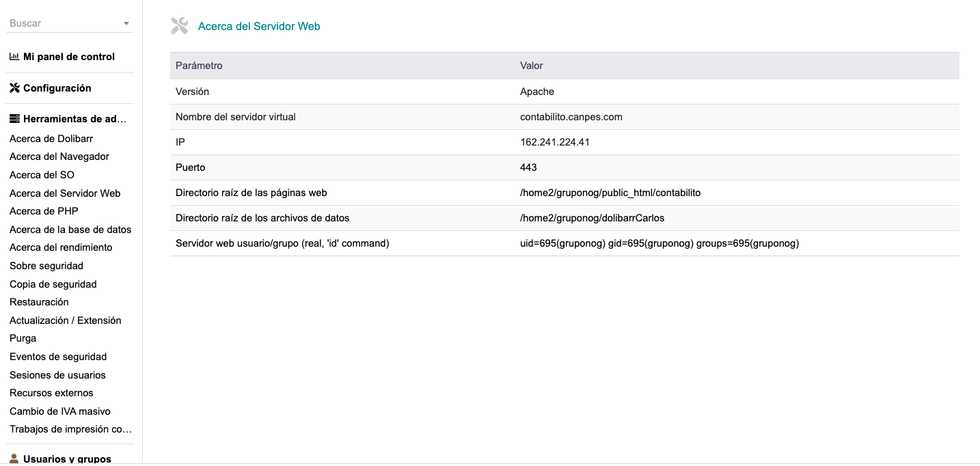Click contabilito.canpes.com value
This screenshot has height=466, width=980.
(x=571, y=117)
